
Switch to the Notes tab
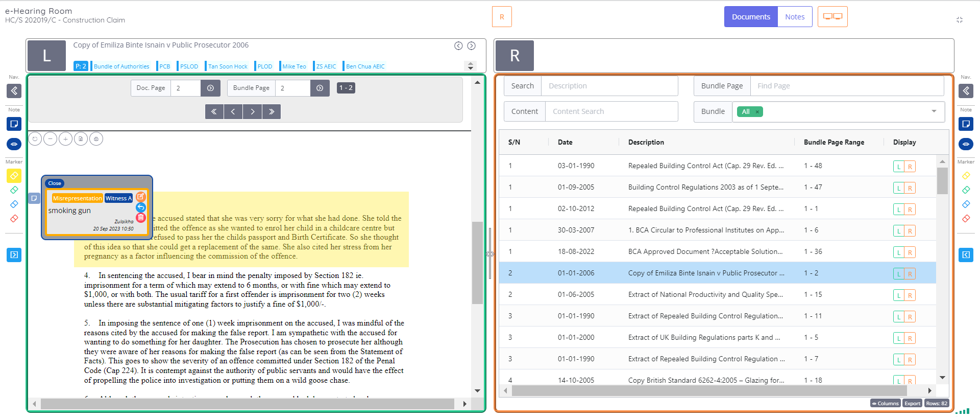[794, 17]
